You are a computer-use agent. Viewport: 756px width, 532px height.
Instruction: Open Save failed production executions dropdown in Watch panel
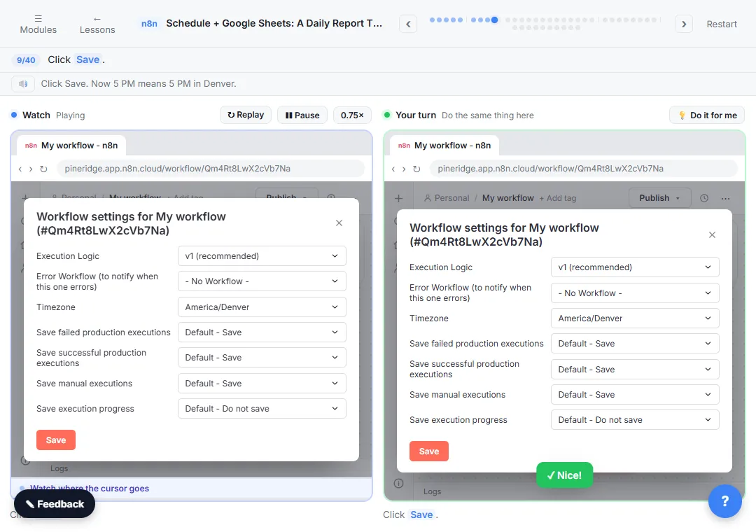pos(262,332)
